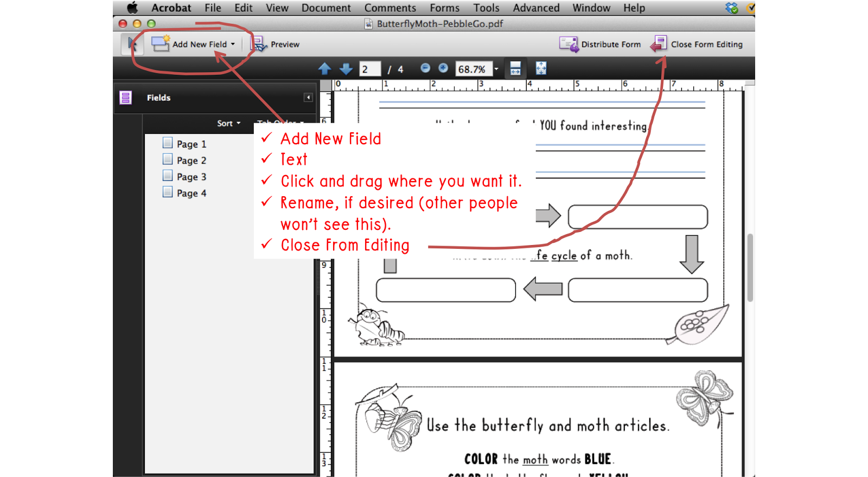Click the Close Form Editing icon
The image size is (868, 477).
point(659,44)
